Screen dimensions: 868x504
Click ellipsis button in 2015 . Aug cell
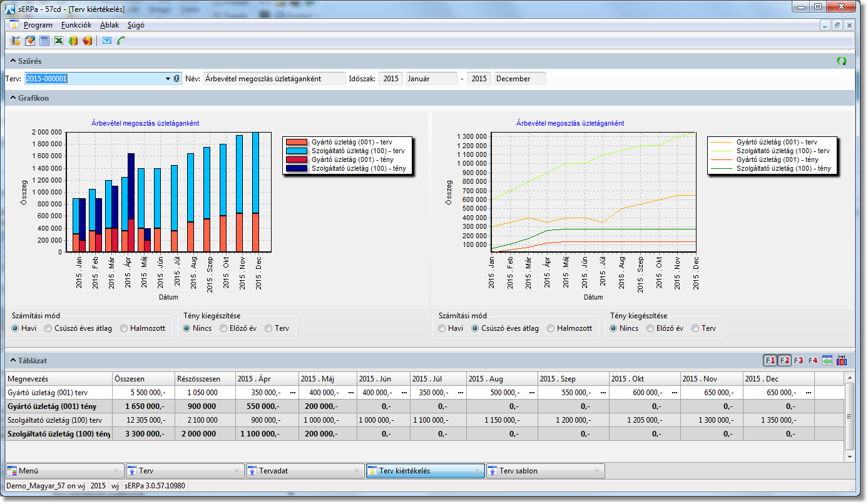pyautogui.click(x=531, y=393)
